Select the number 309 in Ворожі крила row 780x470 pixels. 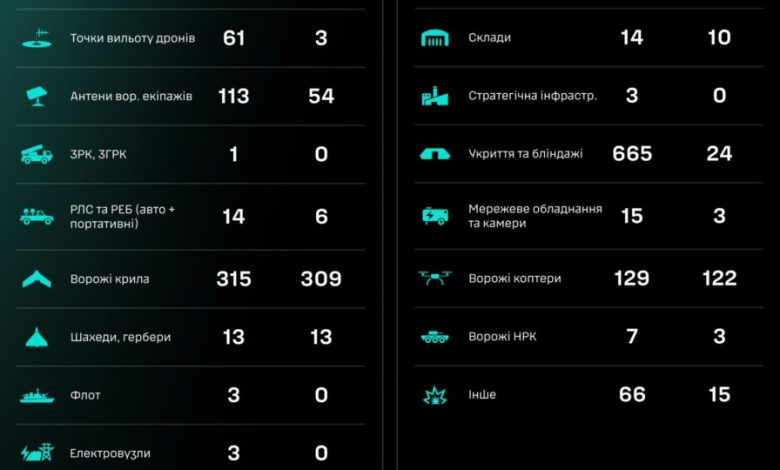pos(321,279)
